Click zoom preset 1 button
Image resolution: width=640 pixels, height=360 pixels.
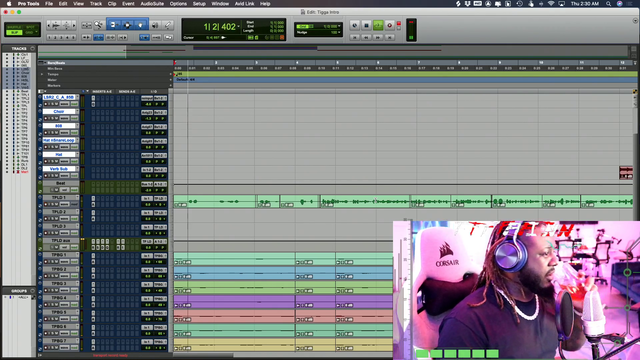point(49,38)
